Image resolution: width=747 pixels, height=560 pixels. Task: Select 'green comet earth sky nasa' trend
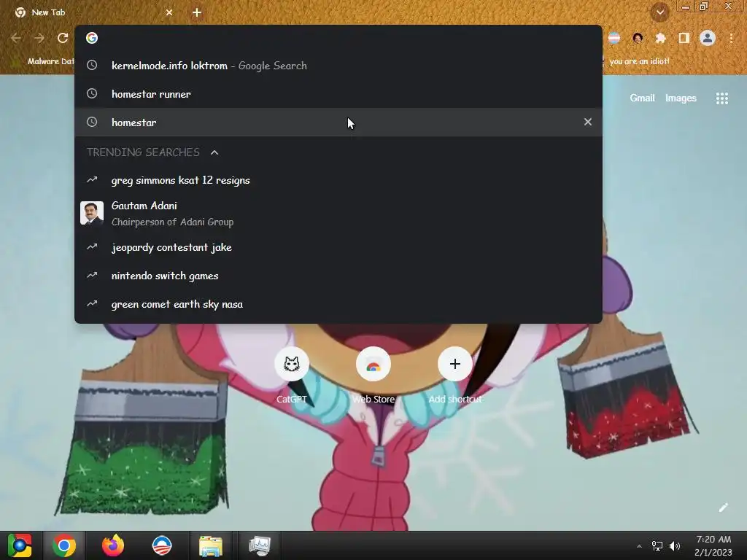[x=338, y=304]
